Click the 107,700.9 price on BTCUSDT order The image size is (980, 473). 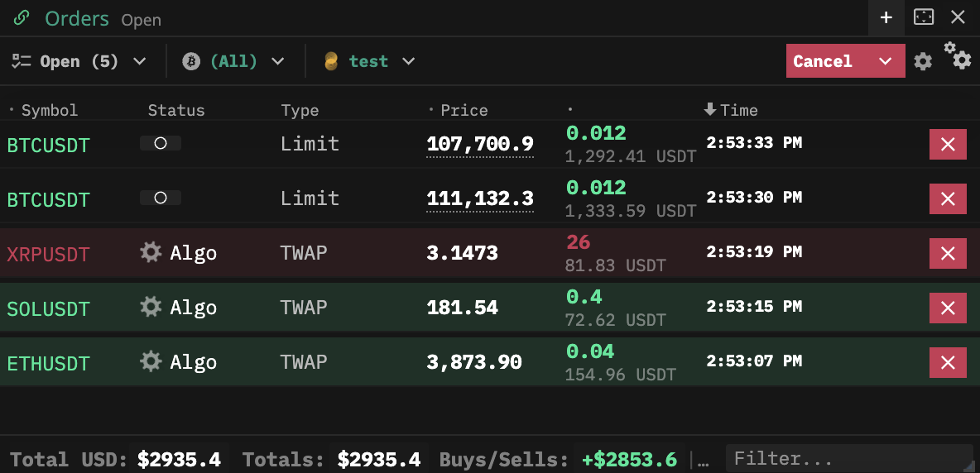[480, 145]
